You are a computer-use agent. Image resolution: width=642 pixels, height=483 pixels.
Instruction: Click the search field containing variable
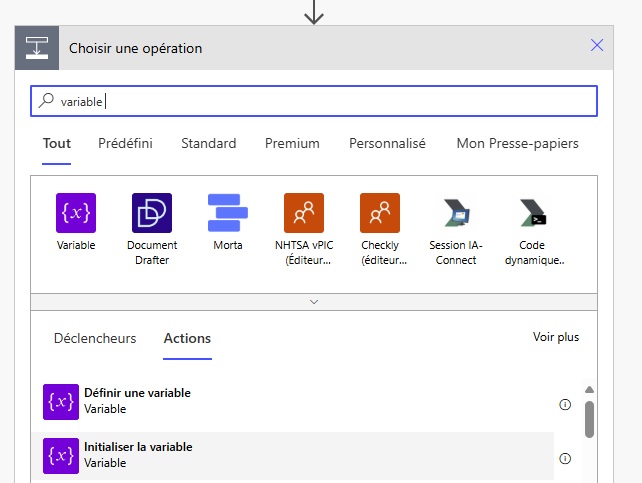320,101
